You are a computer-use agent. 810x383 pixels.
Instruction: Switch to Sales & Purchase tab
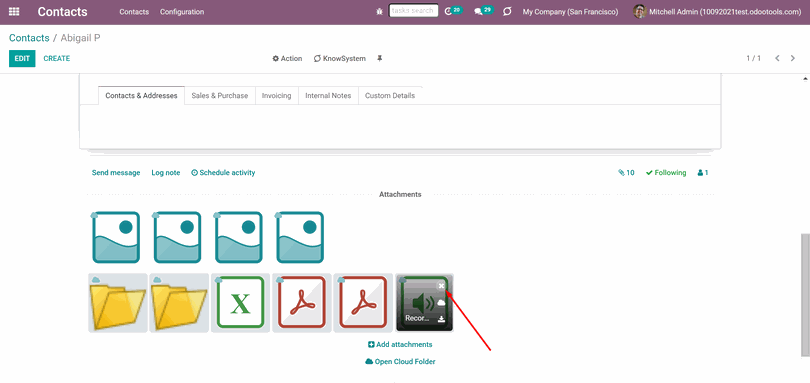[220, 96]
